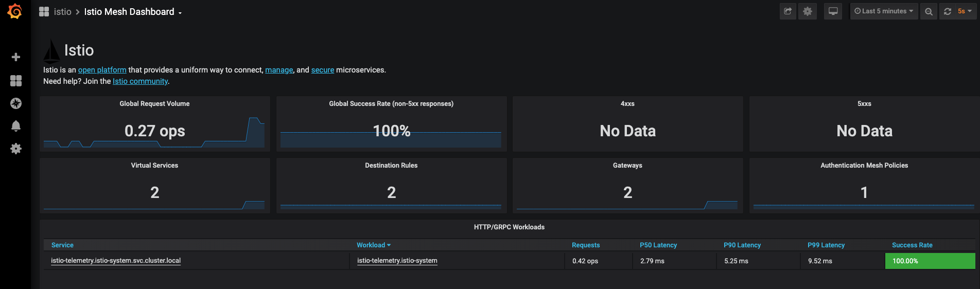Open the Alerting bell icon in sidebar
The width and height of the screenshot is (980, 289).
(16, 126)
